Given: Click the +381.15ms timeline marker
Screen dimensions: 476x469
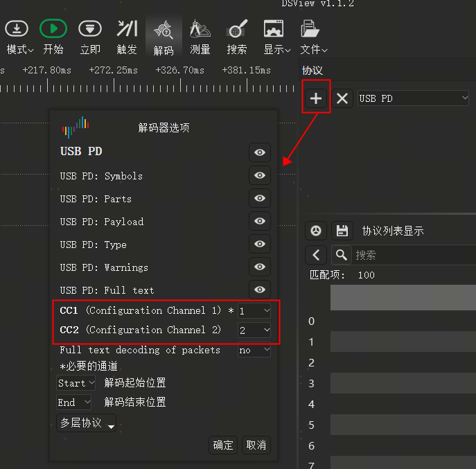Looking at the screenshot, I should pos(246,71).
